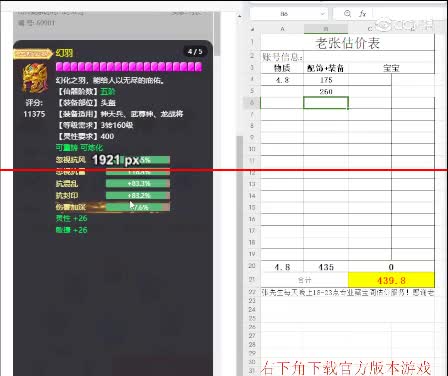
Task: Select row 21 header
Action: [x=252, y=280]
